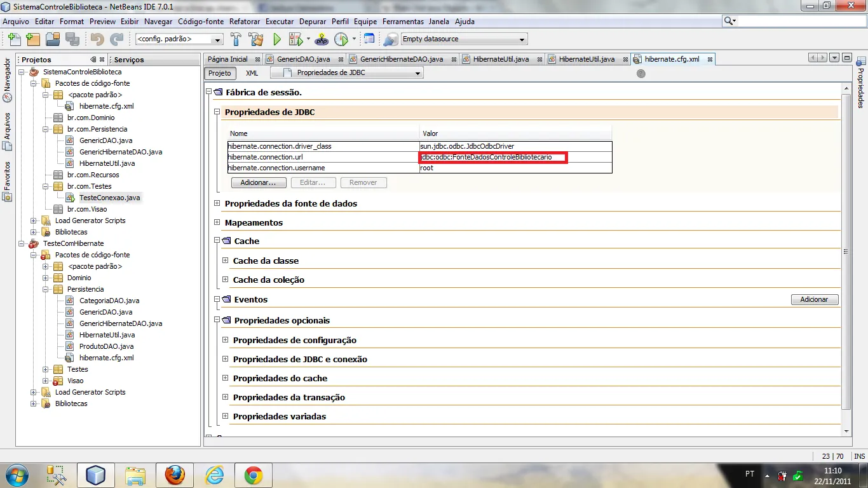The width and height of the screenshot is (868, 488).
Task: Open the config. padrão dropdown
Action: [x=179, y=39]
